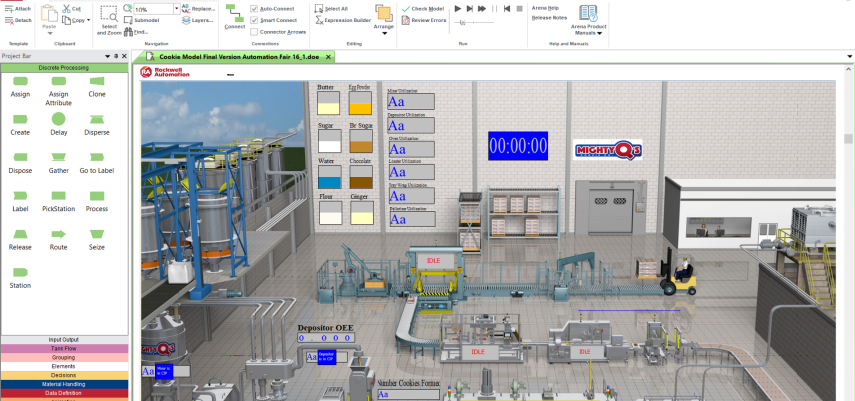Open the Submodel tool
This screenshot has height=401, width=855.
tap(141, 20)
